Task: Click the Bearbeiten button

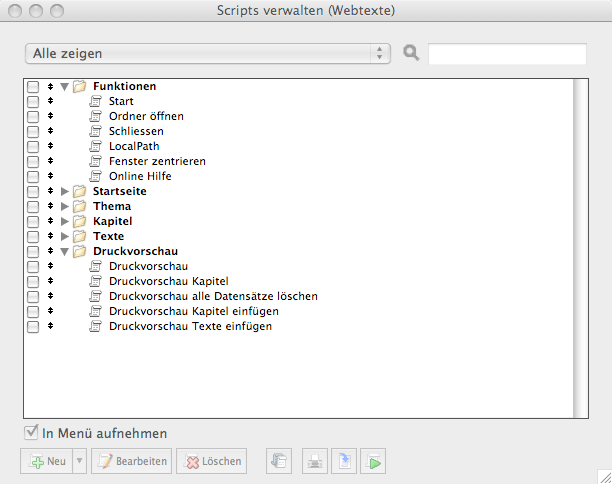Action: point(132,461)
